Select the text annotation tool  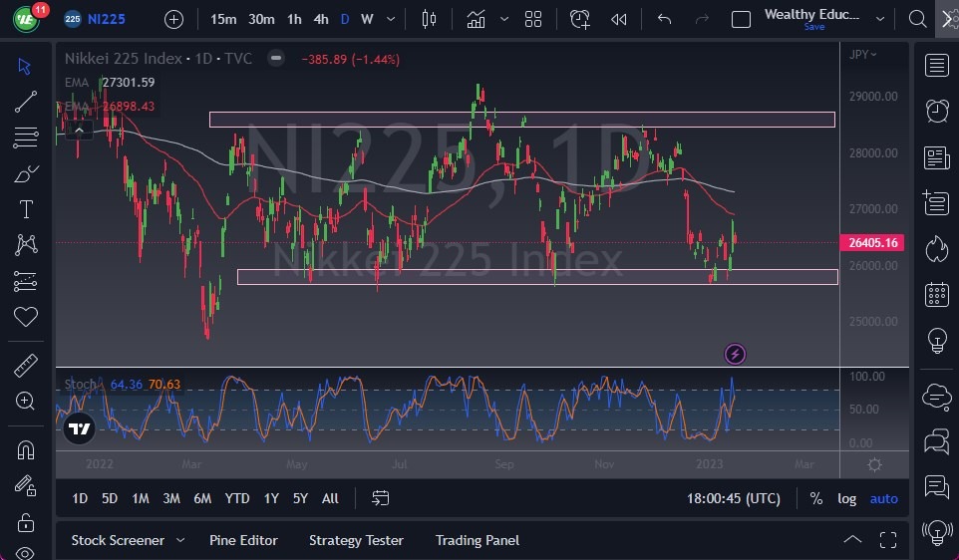26,209
